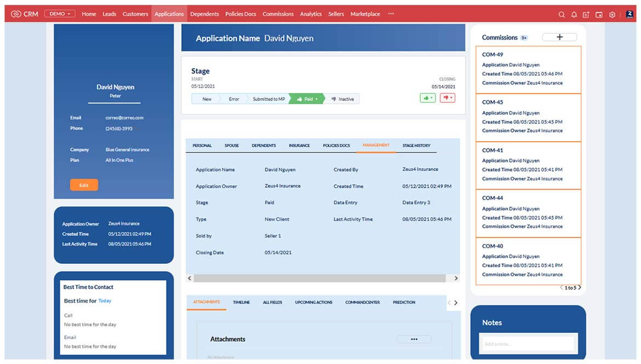Click the notifications bell icon

(574, 14)
